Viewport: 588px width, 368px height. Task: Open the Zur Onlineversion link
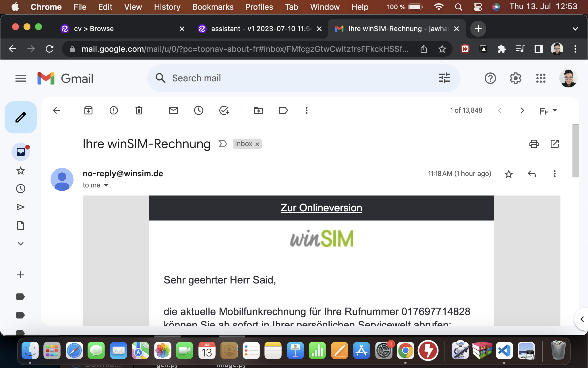pyautogui.click(x=321, y=208)
